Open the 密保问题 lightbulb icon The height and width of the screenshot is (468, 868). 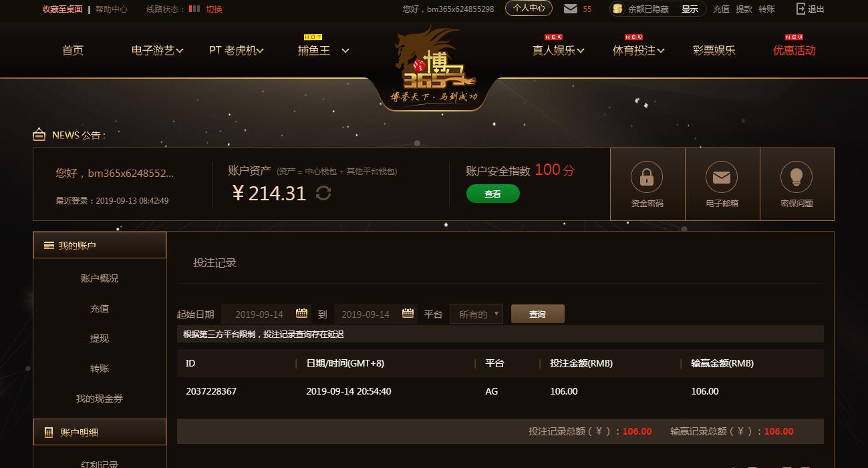(x=797, y=177)
